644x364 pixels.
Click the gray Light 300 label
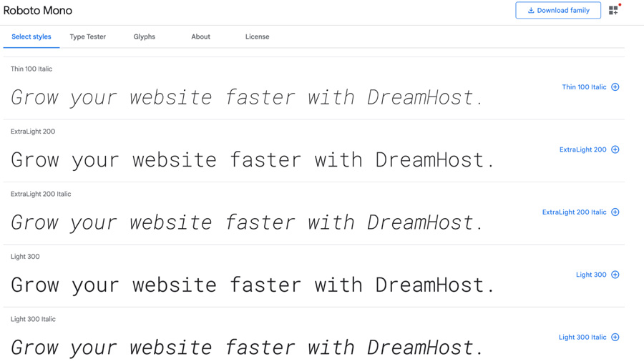(x=25, y=257)
